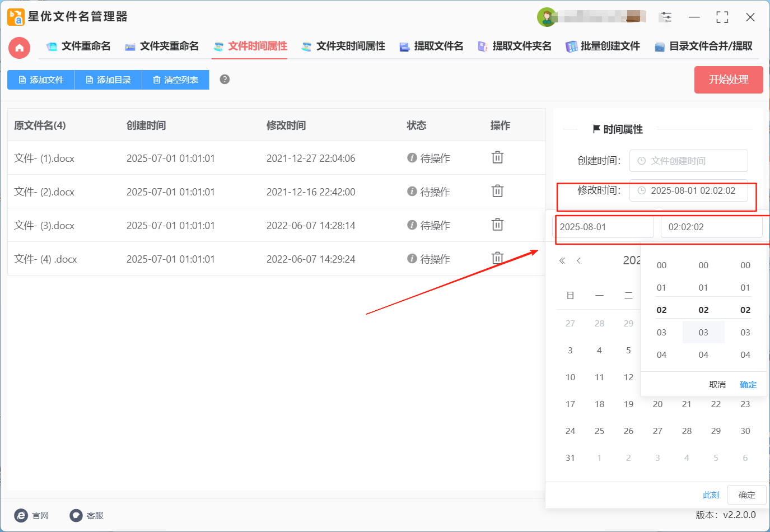This screenshot has height=532, width=770.
Task: Click modified time 2021-12-27 22:04:06
Action: pyautogui.click(x=311, y=158)
